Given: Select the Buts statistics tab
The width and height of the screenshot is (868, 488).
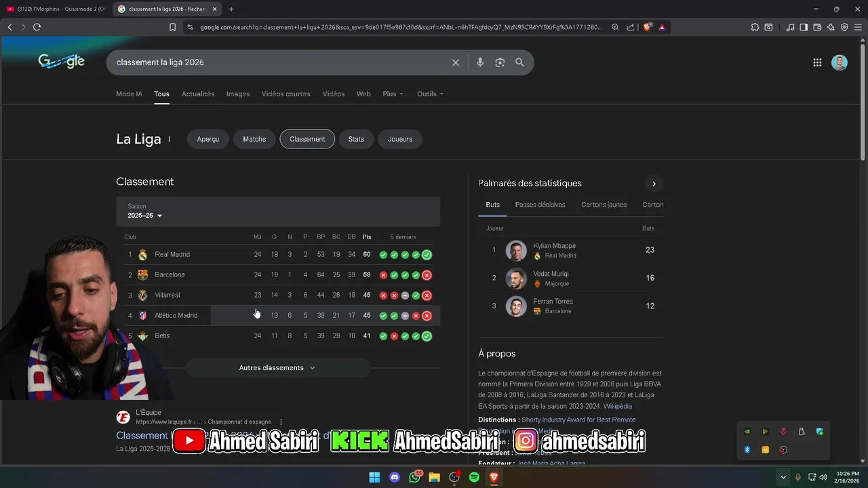Looking at the screenshot, I should [492, 205].
